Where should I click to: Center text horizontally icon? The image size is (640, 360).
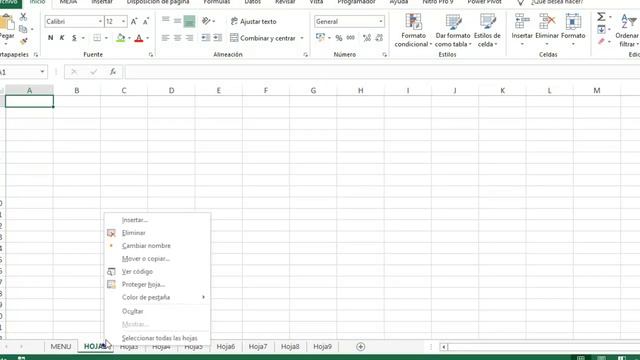click(178, 38)
